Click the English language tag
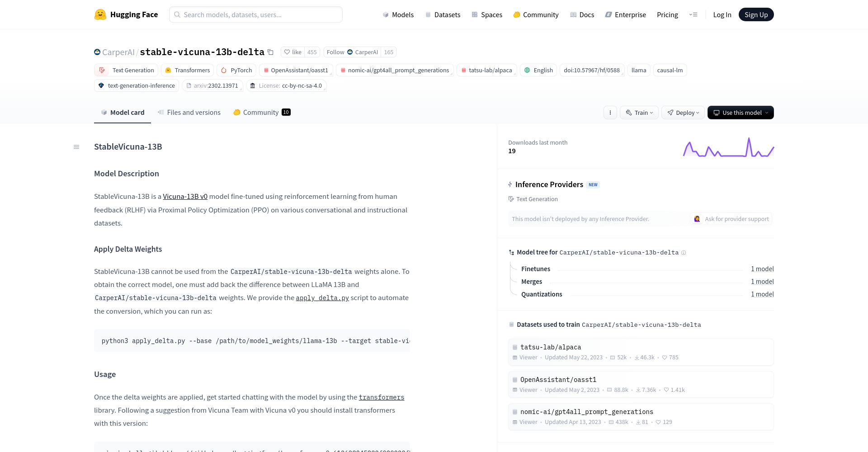Image resolution: width=868 pixels, height=452 pixels. [538, 70]
